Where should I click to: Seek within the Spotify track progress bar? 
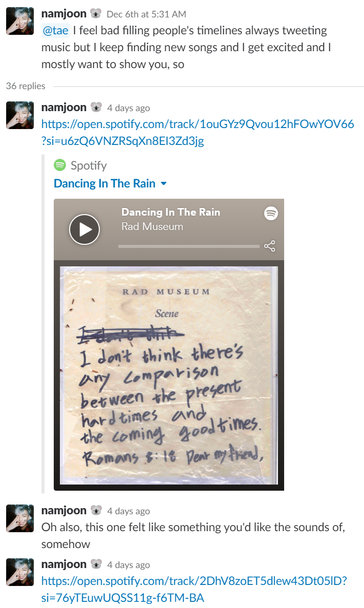pyautogui.click(x=188, y=246)
